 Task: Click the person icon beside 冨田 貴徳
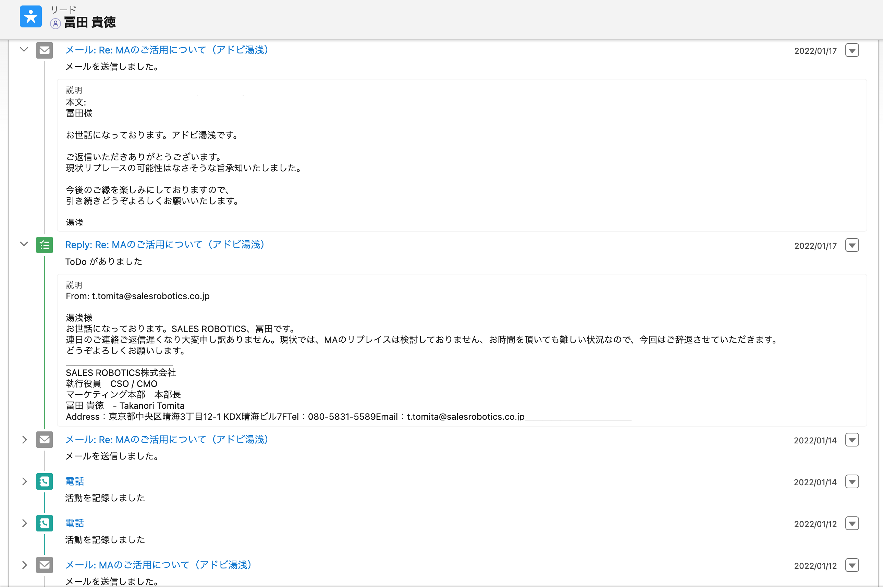click(x=55, y=24)
